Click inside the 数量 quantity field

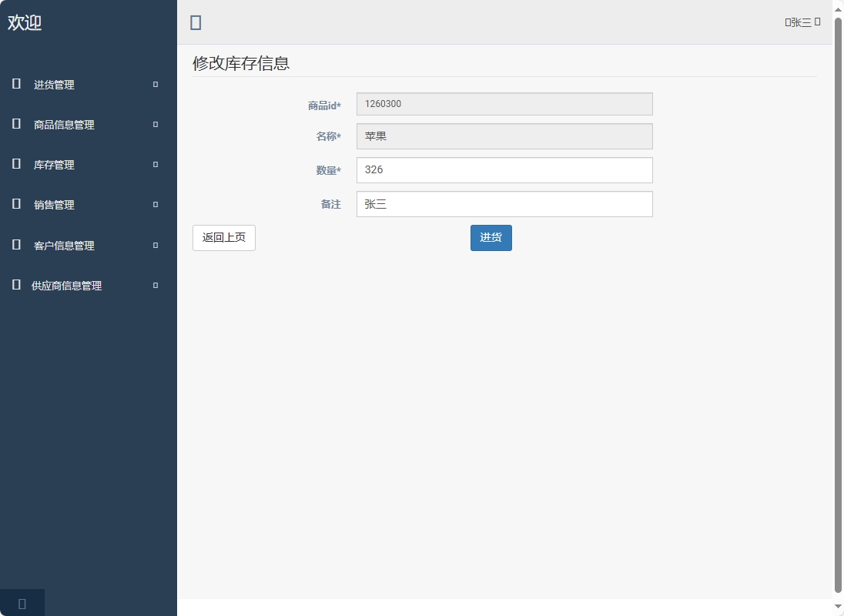click(x=504, y=169)
